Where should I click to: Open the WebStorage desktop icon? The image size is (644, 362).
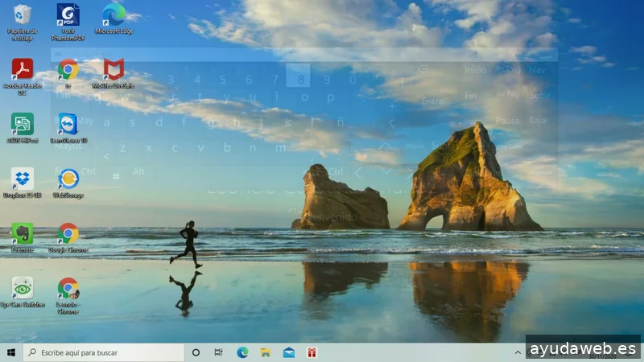(68, 183)
